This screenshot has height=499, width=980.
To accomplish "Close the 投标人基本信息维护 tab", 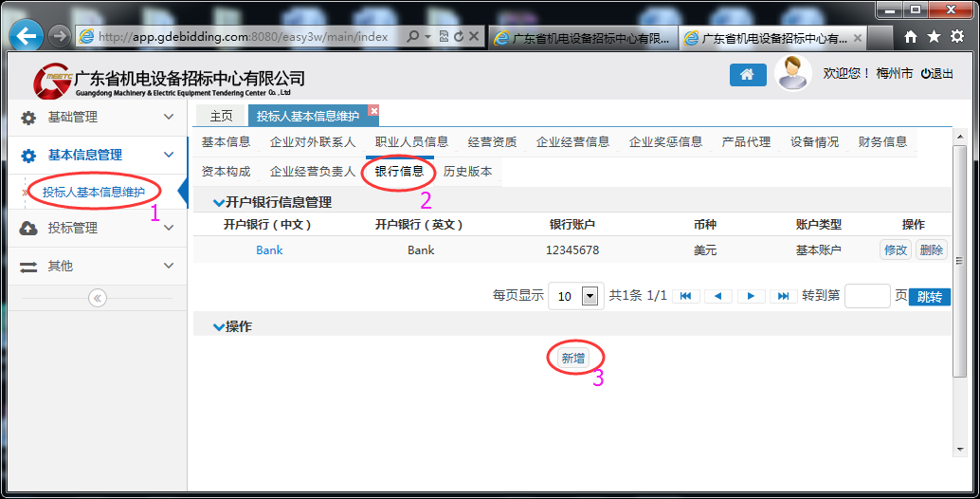I will pos(373,111).
